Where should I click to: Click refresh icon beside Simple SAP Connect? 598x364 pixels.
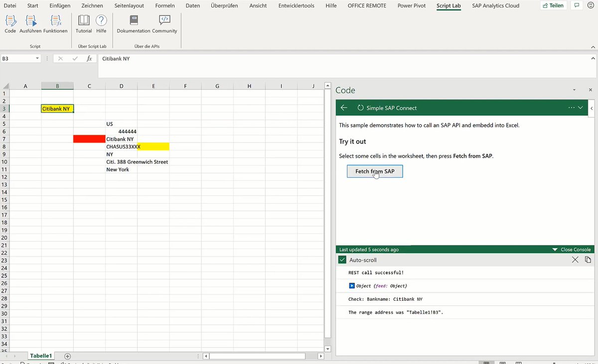(361, 108)
